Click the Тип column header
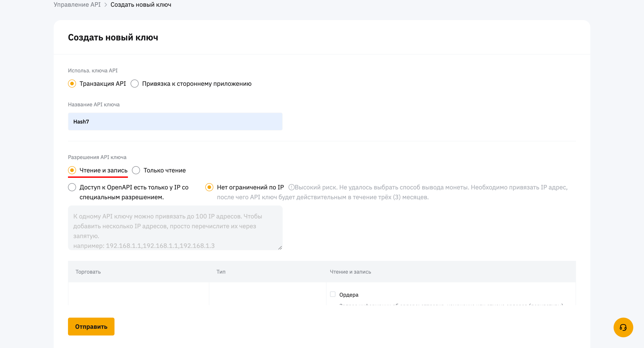The width and height of the screenshot is (644, 348). click(221, 272)
